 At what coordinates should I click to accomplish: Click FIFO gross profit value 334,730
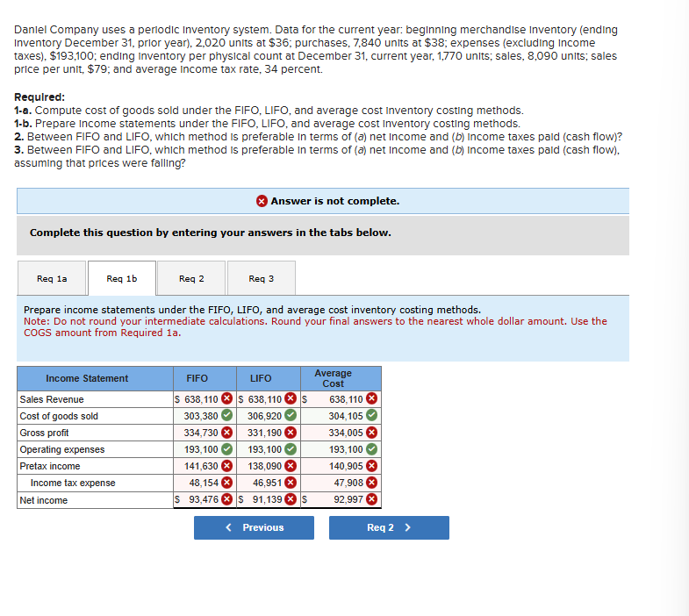tap(201, 433)
